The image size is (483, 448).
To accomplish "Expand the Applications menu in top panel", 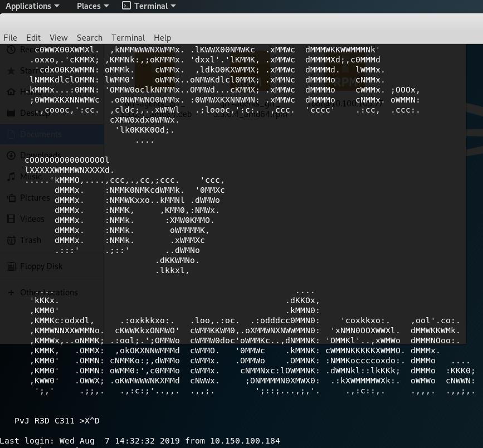I will coord(32,6).
